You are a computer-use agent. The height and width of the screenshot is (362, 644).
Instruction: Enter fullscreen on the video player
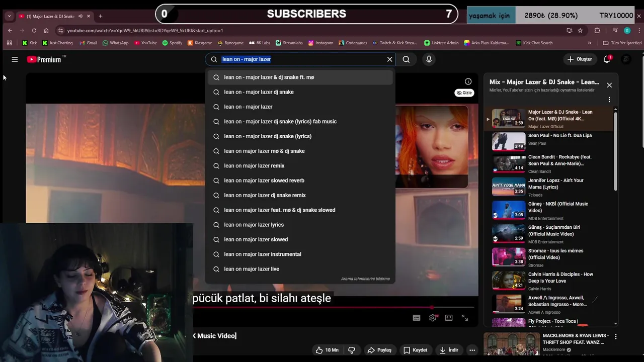click(465, 318)
